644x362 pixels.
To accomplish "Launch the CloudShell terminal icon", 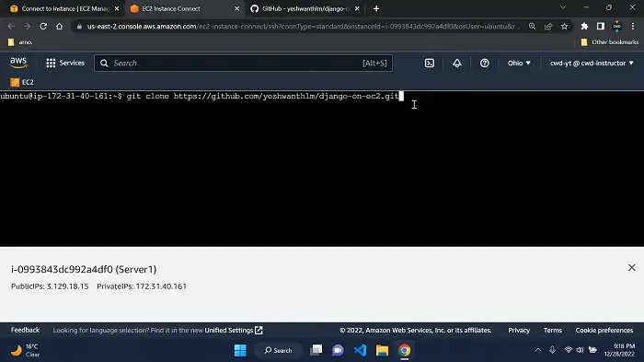I will pos(430,63).
